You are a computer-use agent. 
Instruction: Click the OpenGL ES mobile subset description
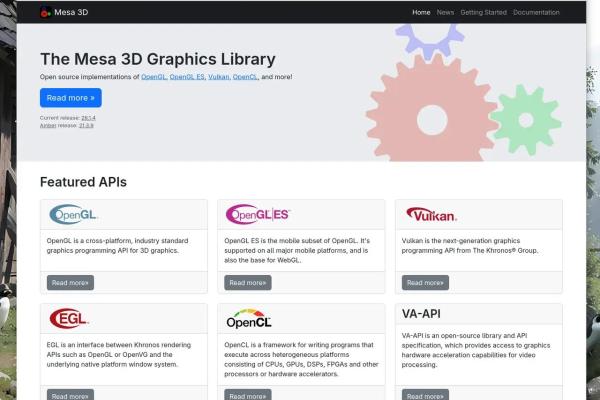[x=297, y=250]
